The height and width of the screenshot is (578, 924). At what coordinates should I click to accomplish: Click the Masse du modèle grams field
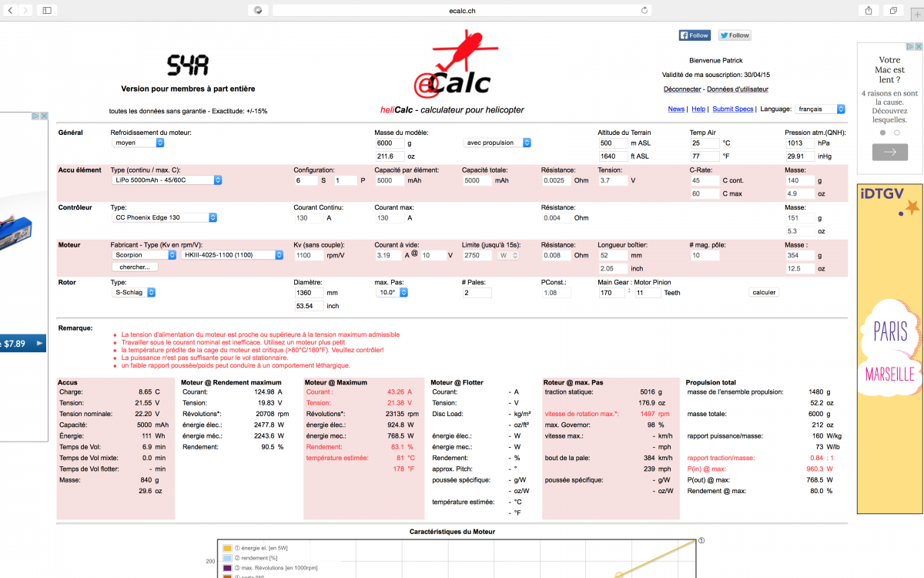click(388, 143)
